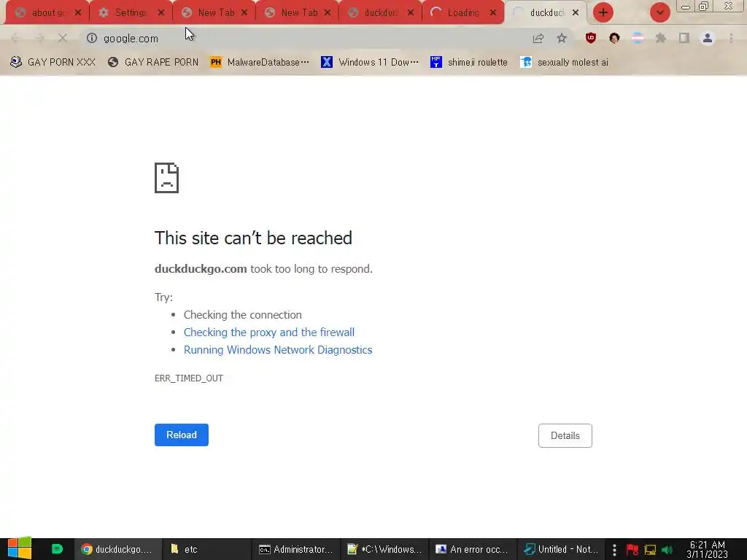Screen dimensions: 747x560
Task: Click the share page icon in the address bar
Action: tap(538, 38)
